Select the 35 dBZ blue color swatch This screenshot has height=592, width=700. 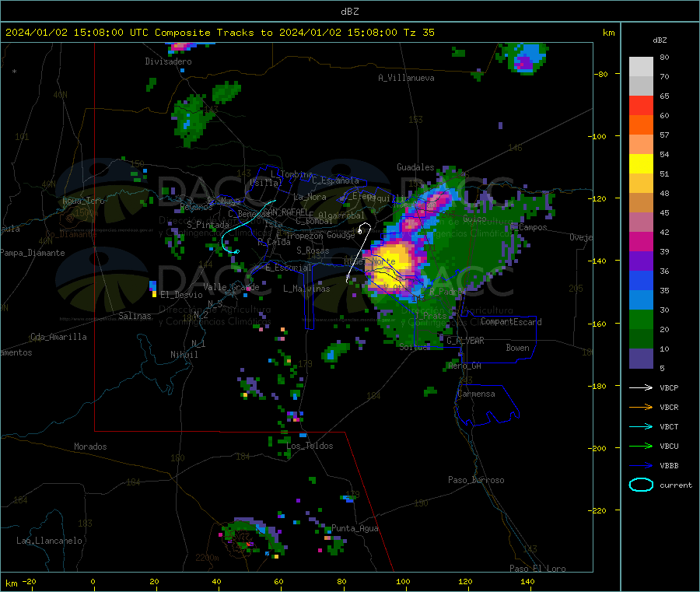(x=641, y=280)
